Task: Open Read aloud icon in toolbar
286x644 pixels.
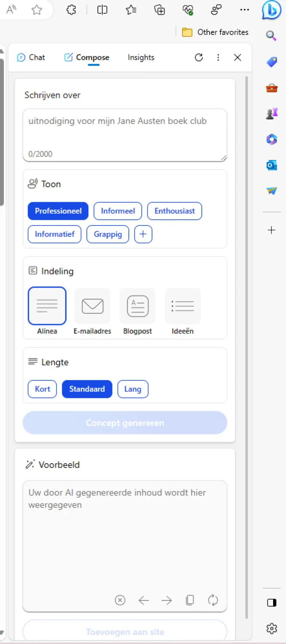Action: [12, 10]
